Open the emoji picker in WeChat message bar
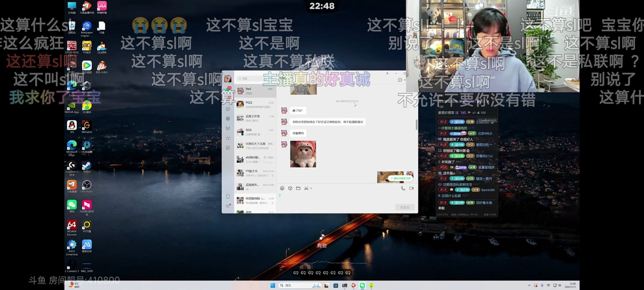This screenshot has width=644, height=290. (x=282, y=189)
